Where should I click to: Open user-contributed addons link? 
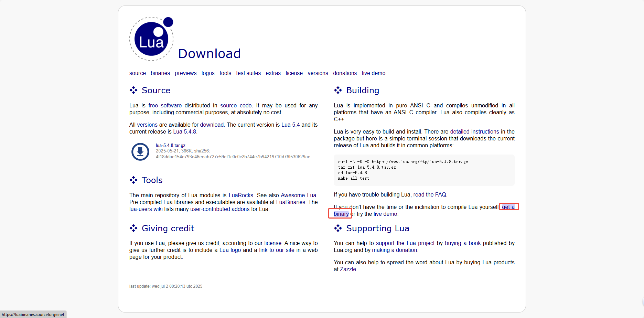tap(220, 209)
